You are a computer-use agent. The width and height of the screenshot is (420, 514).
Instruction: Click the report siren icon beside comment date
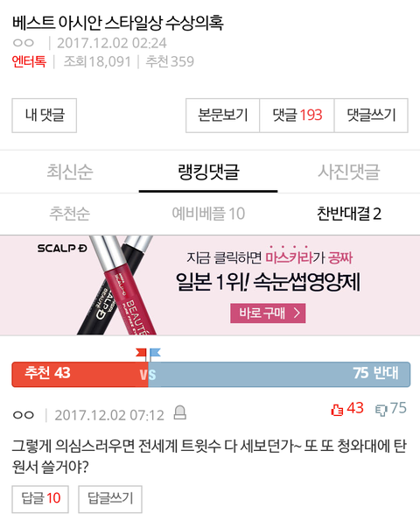point(180,412)
